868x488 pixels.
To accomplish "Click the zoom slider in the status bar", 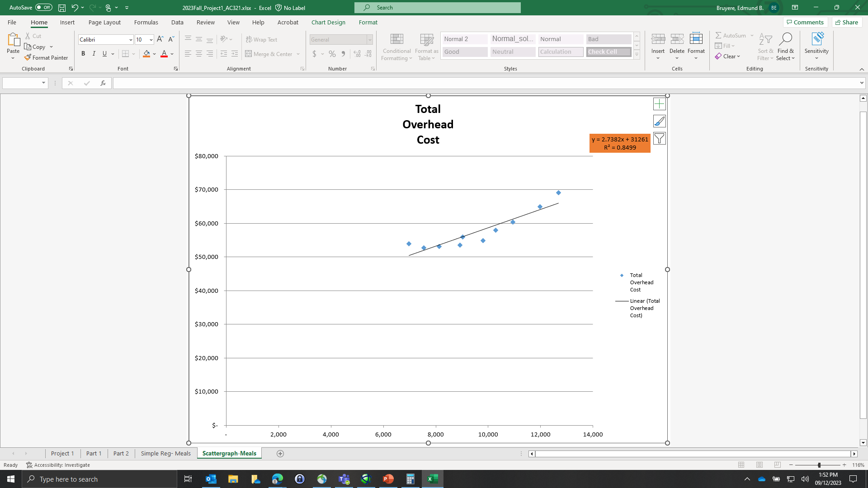I will (x=819, y=465).
